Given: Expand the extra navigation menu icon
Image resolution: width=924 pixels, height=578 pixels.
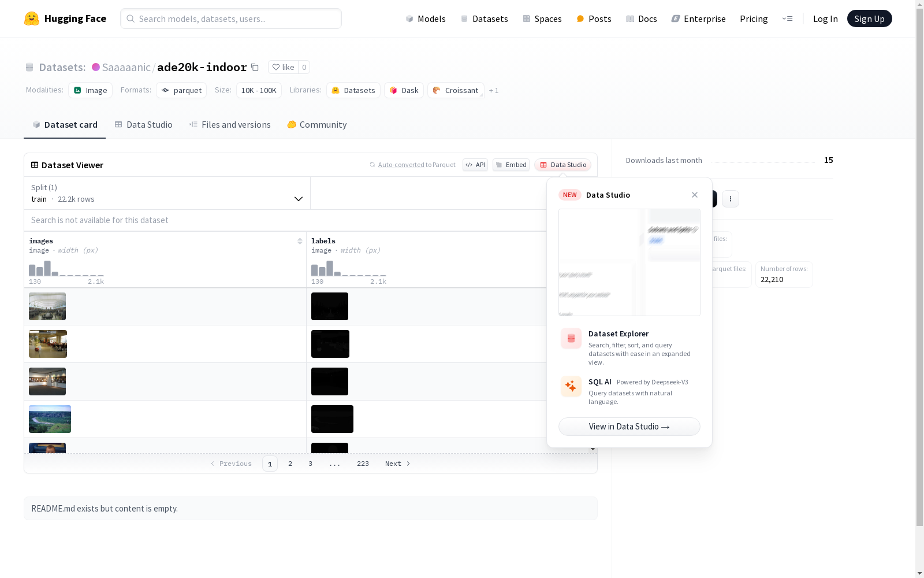Looking at the screenshot, I should point(787,18).
